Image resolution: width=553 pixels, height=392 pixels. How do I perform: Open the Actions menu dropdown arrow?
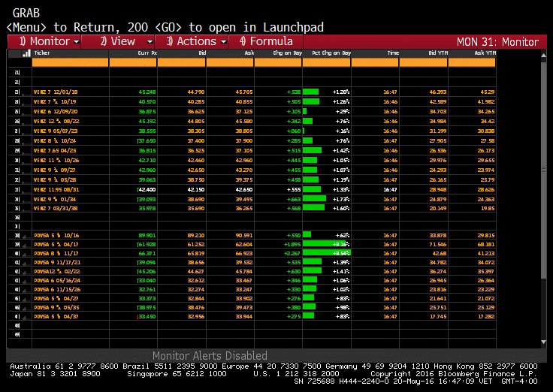point(224,42)
